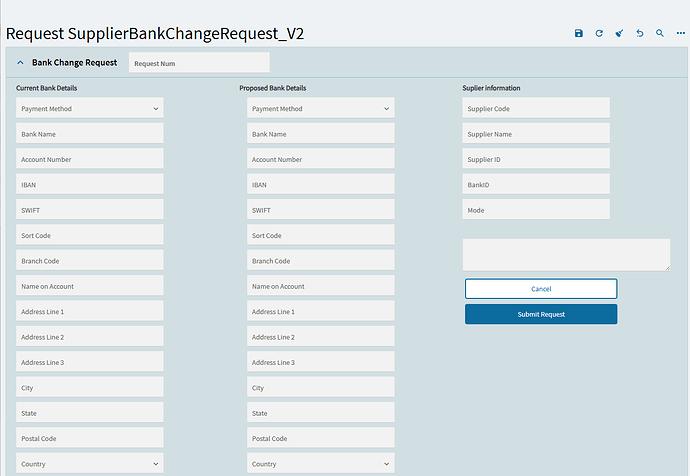This screenshot has height=476, width=690.
Task: Collapse the Bank Change Request section
Action: coord(20,62)
